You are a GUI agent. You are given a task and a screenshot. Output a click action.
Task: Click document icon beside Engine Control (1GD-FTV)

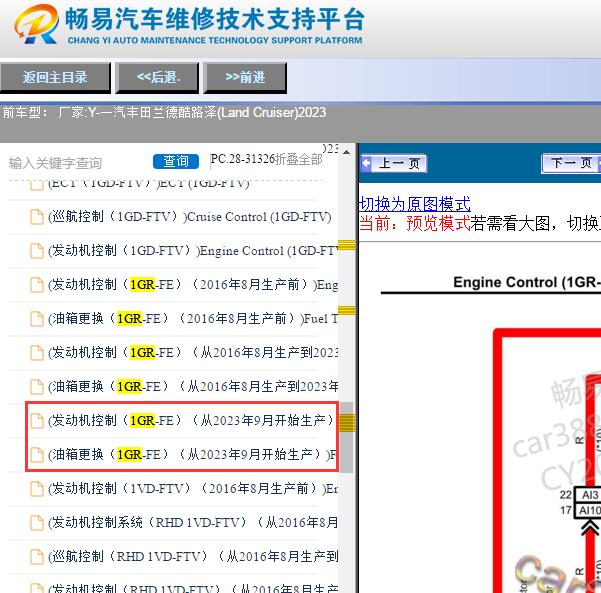tap(37, 251)
